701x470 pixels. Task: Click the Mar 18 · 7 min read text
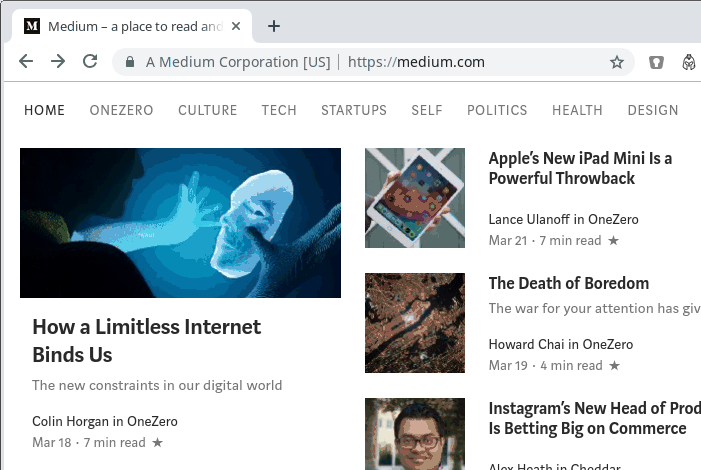click(89, 442)
